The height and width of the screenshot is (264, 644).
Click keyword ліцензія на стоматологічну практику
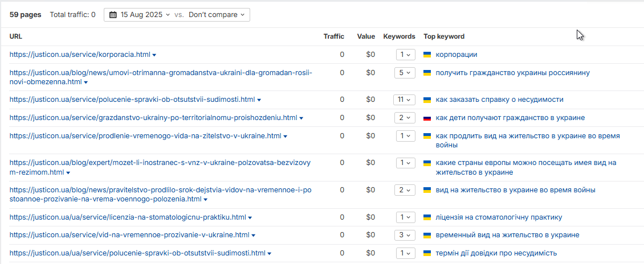coord(499,217)
